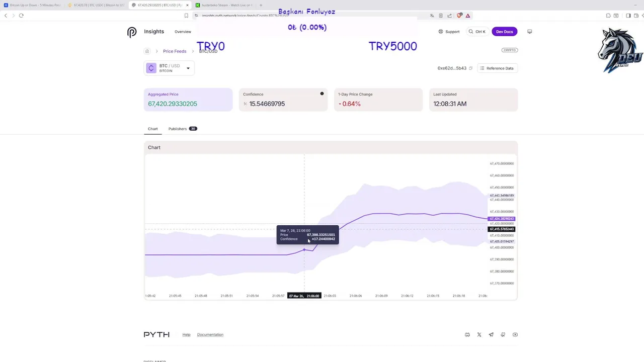This screenshot has width=644, height=362.
Task: Click the browser back arrow
Action: point(6,16)
